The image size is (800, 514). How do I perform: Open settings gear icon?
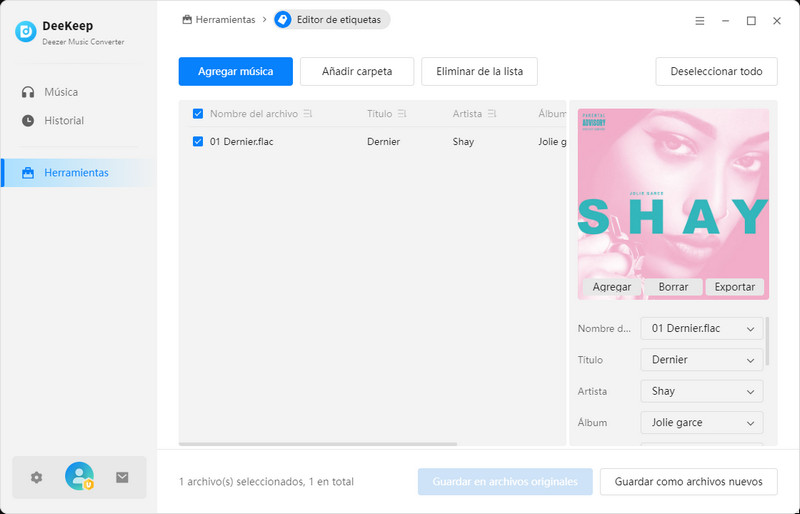[x=36, y=477]
